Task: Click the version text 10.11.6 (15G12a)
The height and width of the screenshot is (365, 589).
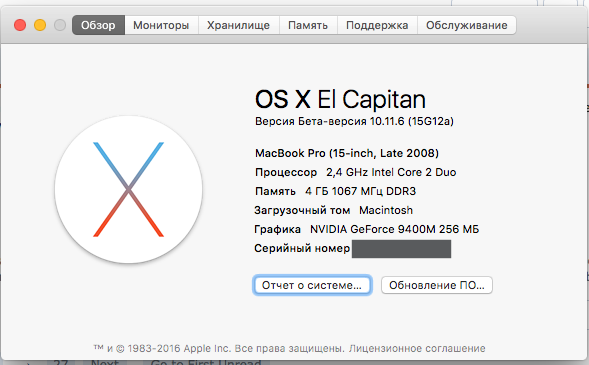Action: [412, 121]
